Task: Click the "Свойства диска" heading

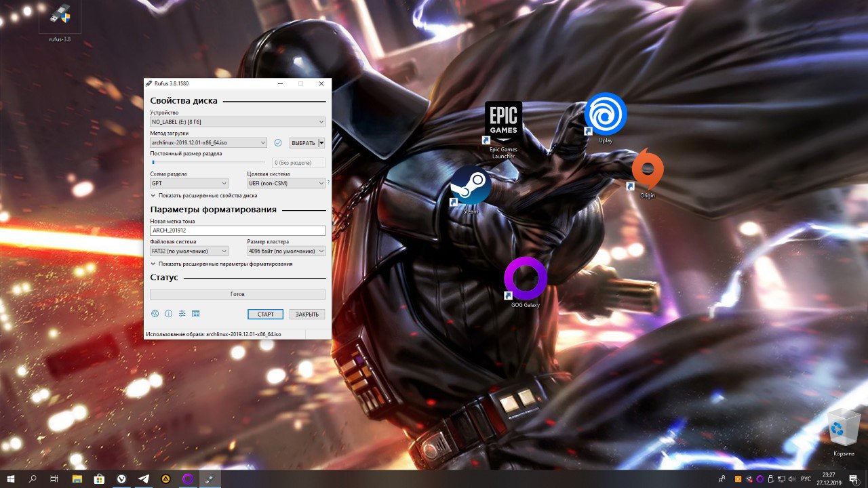Action: [184, 100]
